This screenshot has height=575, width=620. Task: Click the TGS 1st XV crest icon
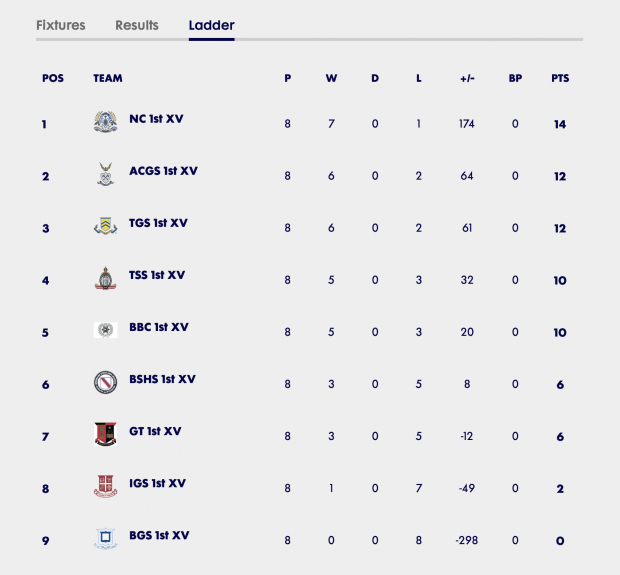coord(106,226)
